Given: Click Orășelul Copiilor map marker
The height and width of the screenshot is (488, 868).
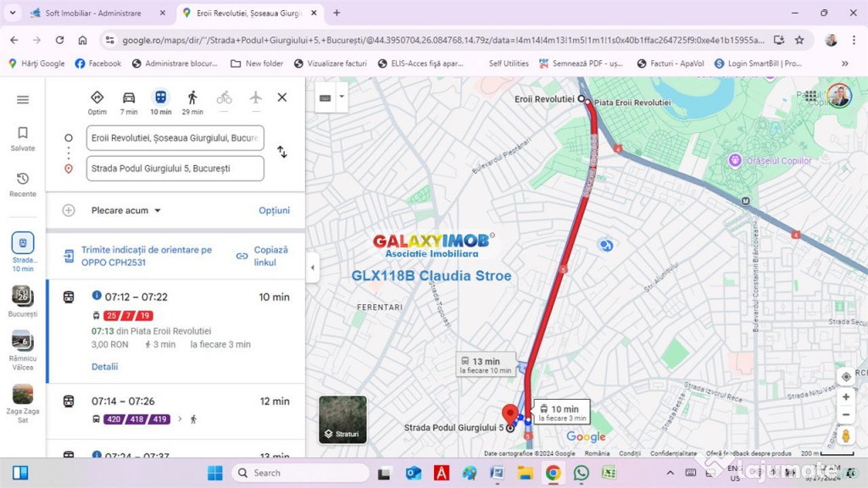Looking at the screenshot, I should (x=735, y=160).
